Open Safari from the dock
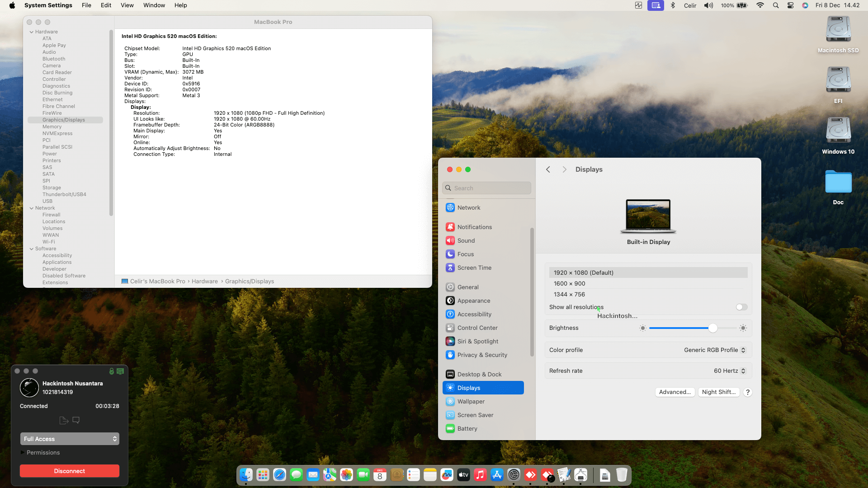868x488 pixels. coord(279,474)
